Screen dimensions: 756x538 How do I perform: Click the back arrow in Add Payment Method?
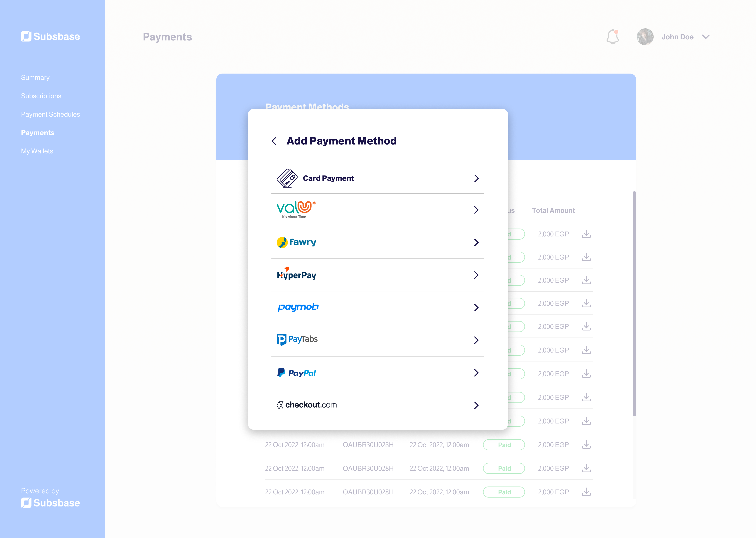point(274,141)
